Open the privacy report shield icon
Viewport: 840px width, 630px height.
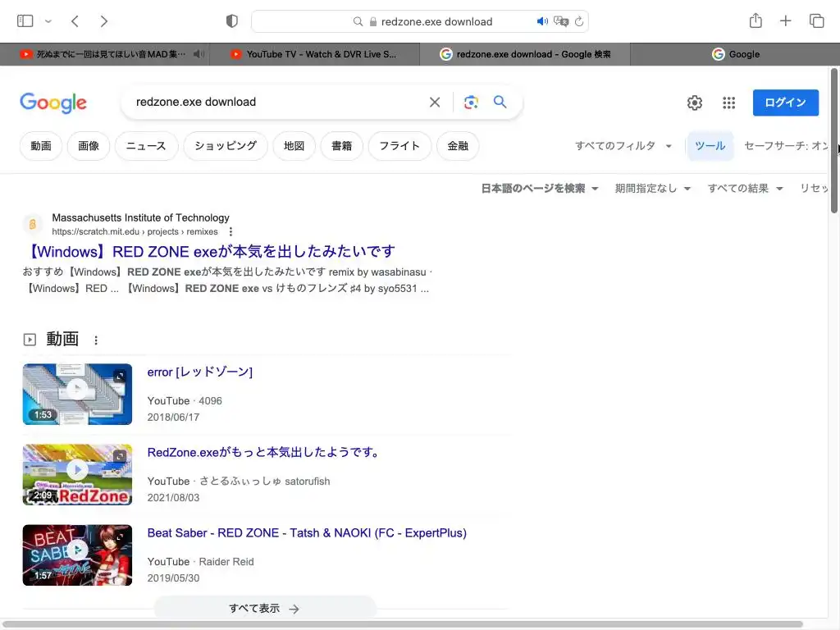click(231, 21)
